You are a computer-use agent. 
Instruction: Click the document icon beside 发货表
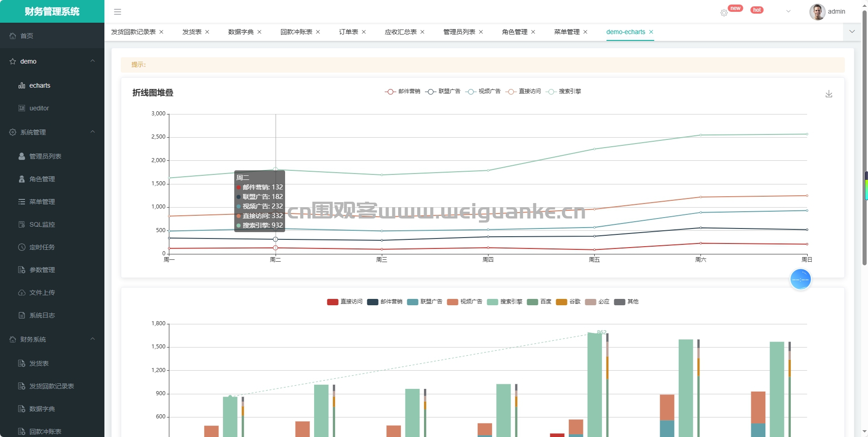[x=22, y=363]
